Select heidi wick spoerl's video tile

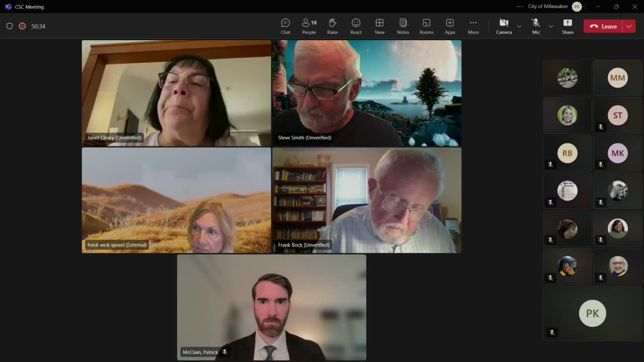point(177,200)
